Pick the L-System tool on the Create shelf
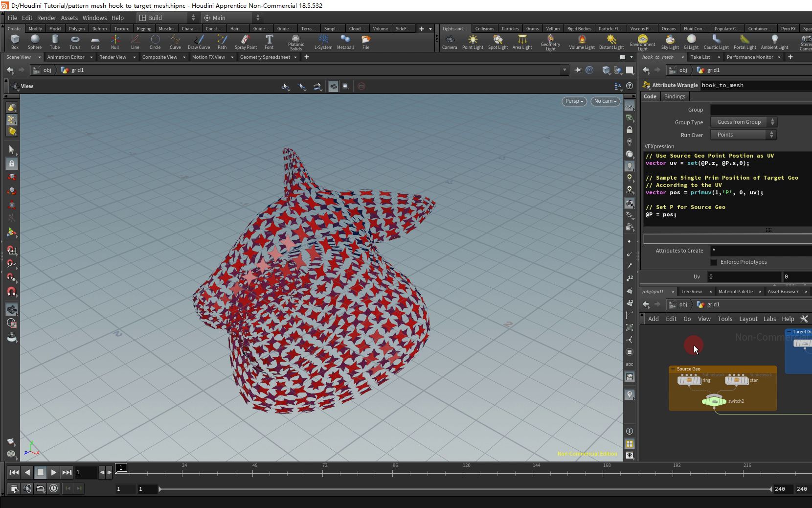This screenshot has height=508, width=812. point(323,42)
